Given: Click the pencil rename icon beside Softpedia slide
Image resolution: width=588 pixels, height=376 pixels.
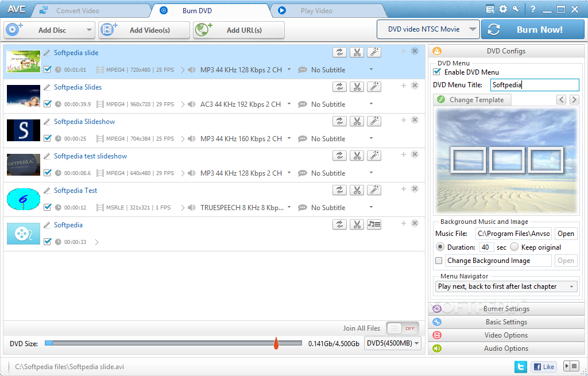Looking at the screenshot, I should tap(47, 53).
